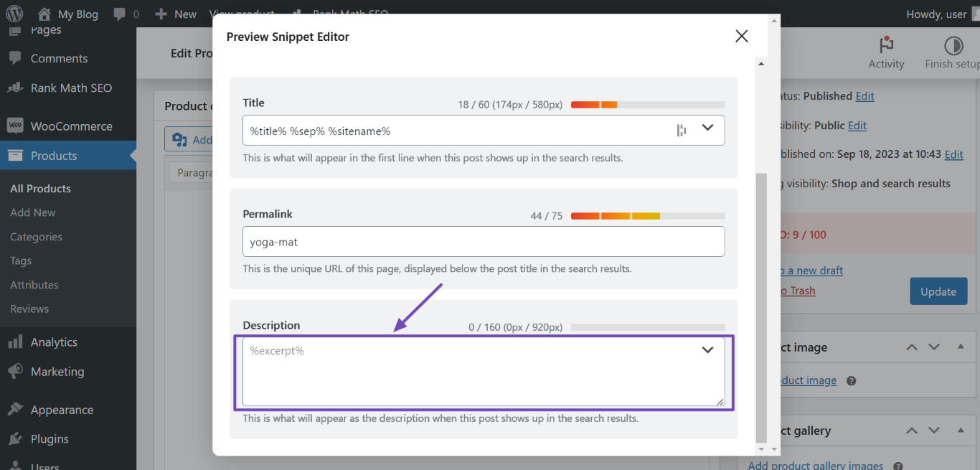
Task: Expand the Title variables dropdown arrow
Action: coord(708,128)
